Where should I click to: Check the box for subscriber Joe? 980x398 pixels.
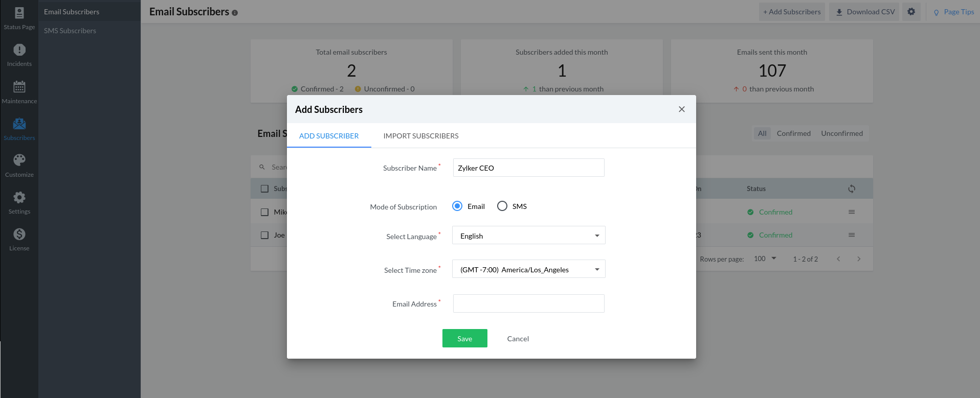pos(264,235)
